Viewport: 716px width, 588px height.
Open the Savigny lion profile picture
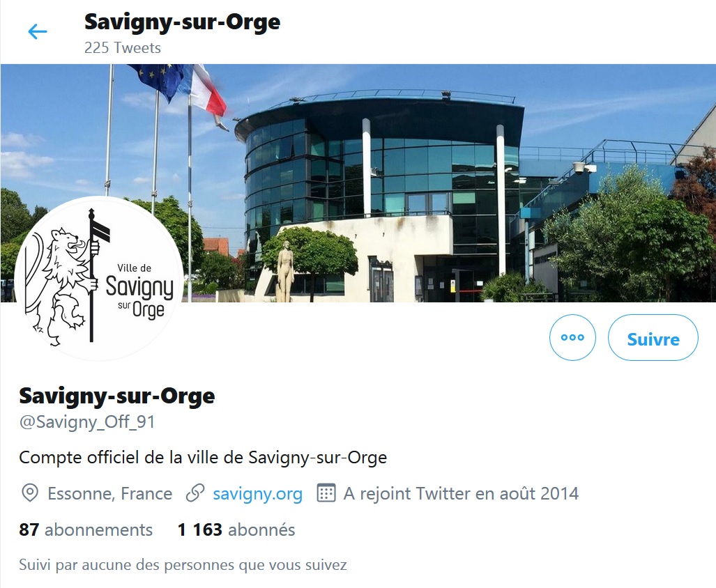click(x=98, y=279)
